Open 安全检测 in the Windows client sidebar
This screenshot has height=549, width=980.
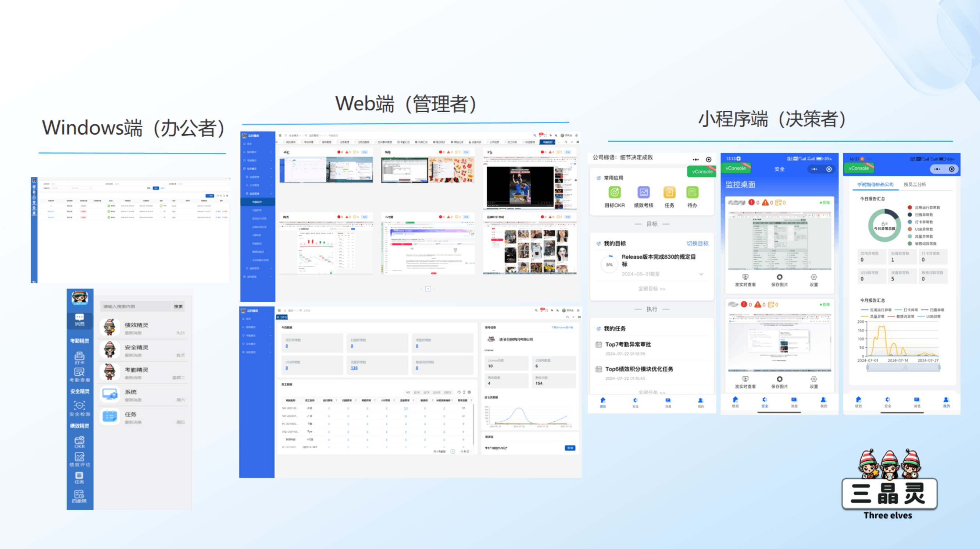(x=79, y=408)
